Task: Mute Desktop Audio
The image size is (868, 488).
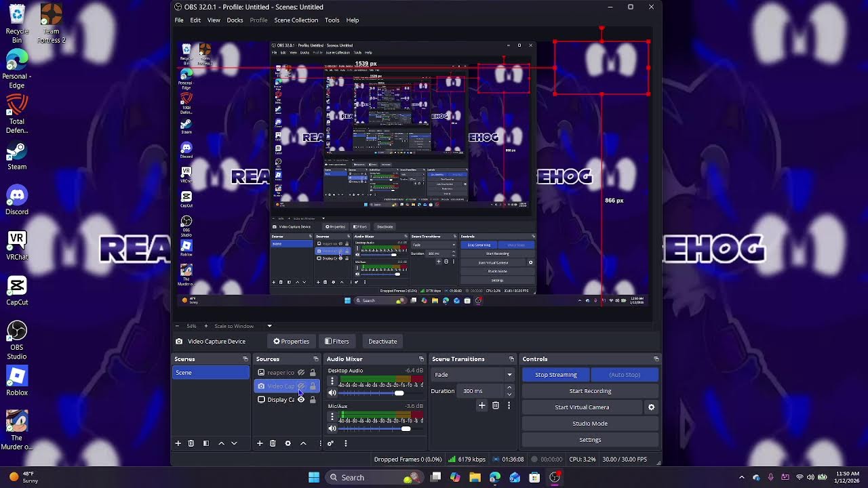Action: (332, 393)
